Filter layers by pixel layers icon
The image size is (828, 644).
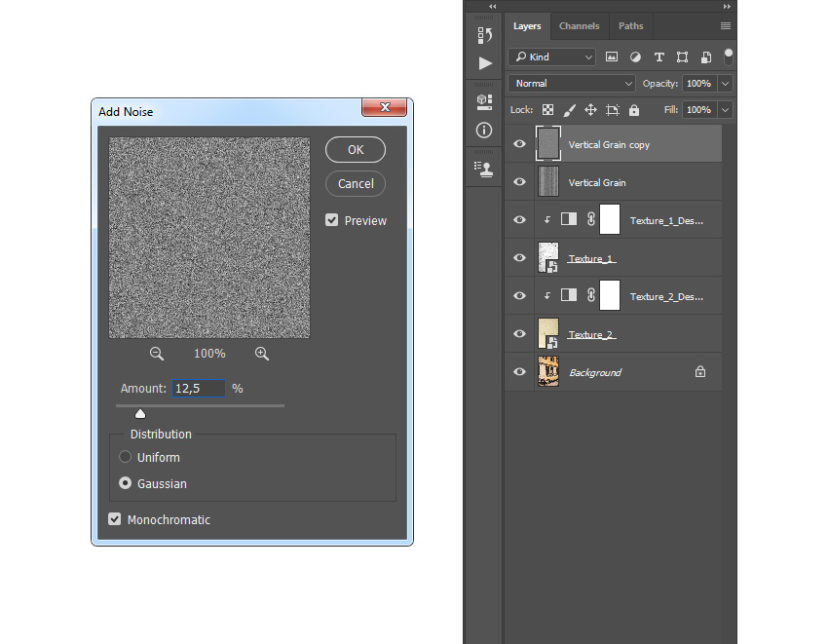[612, 57]
